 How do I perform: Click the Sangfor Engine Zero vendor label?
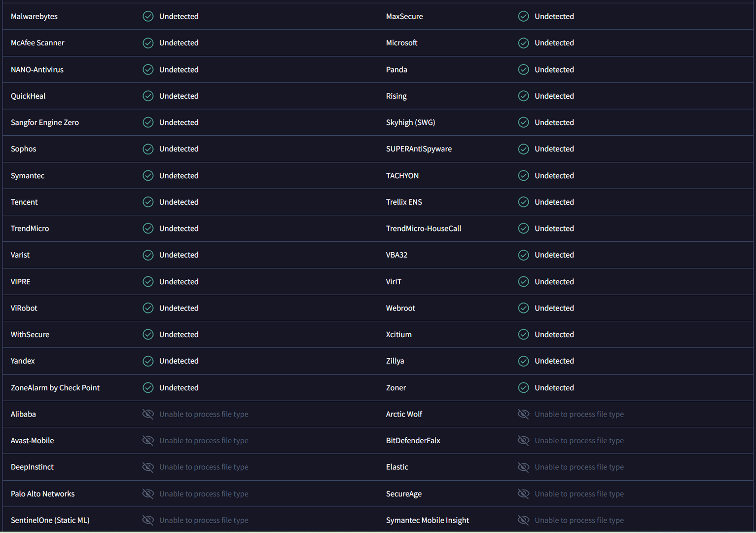[45, 122]
